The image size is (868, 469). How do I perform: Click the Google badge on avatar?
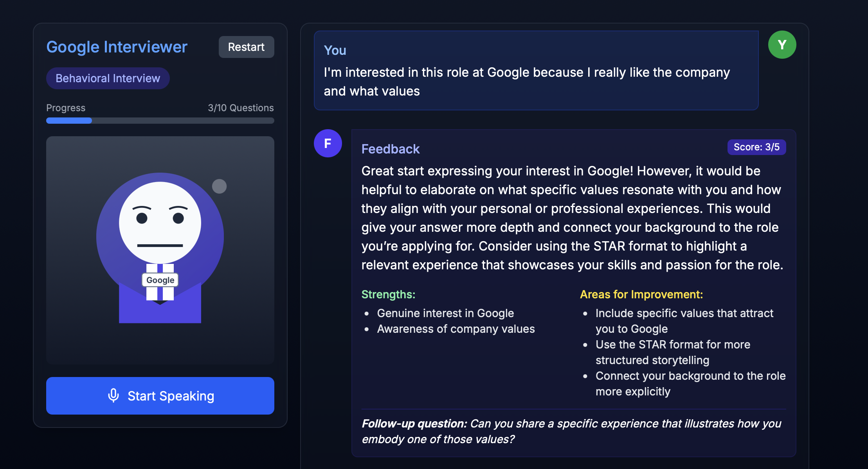click(160, 280)
